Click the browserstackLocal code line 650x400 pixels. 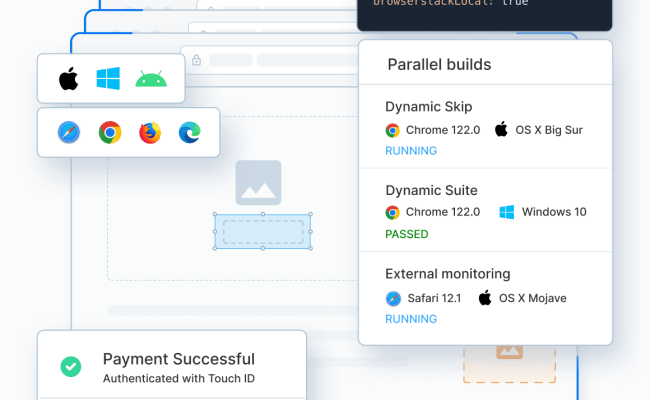click(451, 3)
